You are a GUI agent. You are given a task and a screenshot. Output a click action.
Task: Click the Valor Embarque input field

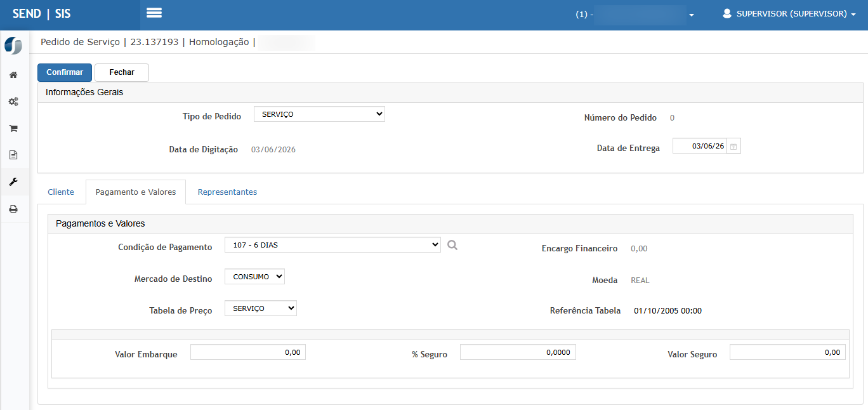tap(248, 352)
